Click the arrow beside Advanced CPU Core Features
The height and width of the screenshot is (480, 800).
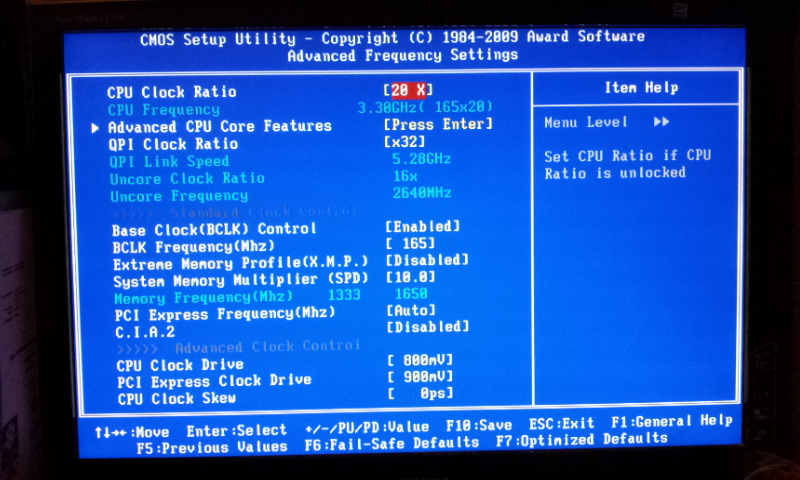click(x=96, y=127)
